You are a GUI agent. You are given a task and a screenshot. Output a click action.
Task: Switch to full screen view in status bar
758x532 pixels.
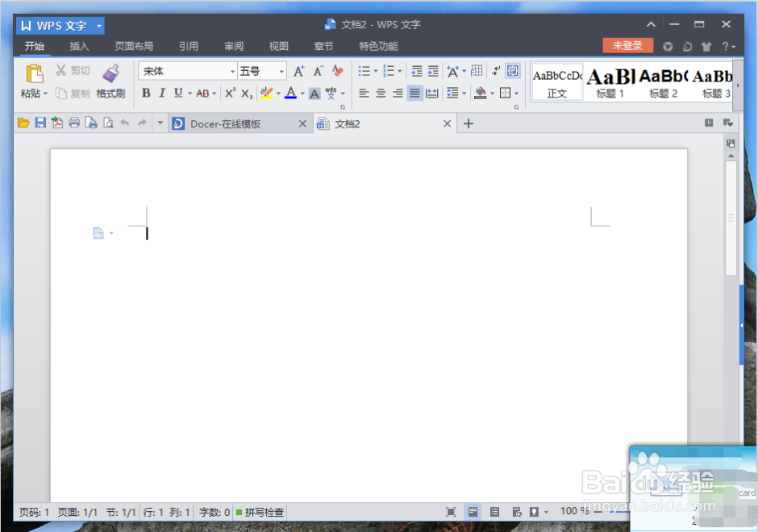[451, 512]
